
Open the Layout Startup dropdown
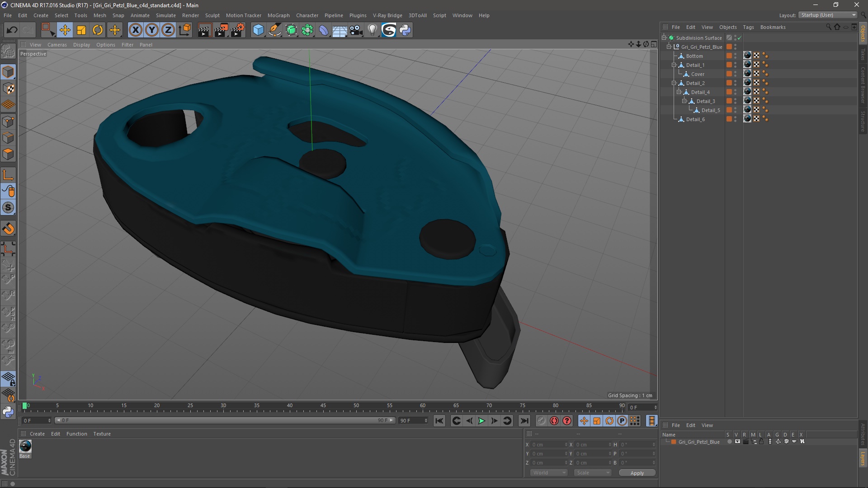[828, 15]
